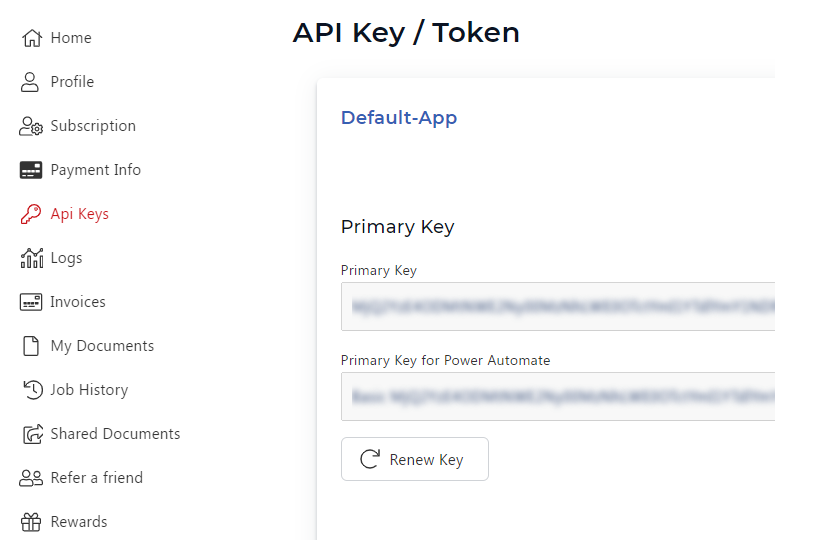This screenshot has width=824, height=540.
Task: Click the Subscription user-gear icon
Action: click(31, 126)
